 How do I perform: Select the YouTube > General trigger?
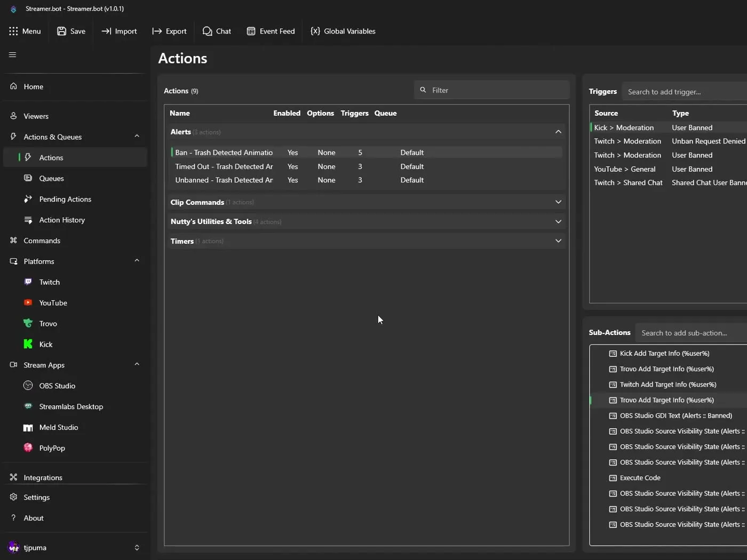click(669, 169)
